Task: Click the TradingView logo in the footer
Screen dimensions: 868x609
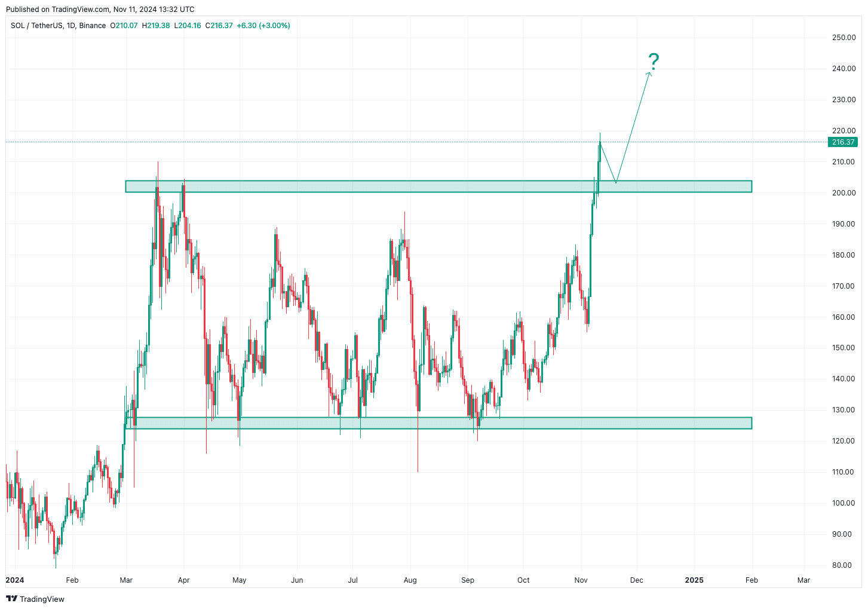Action: click(35, 599)
